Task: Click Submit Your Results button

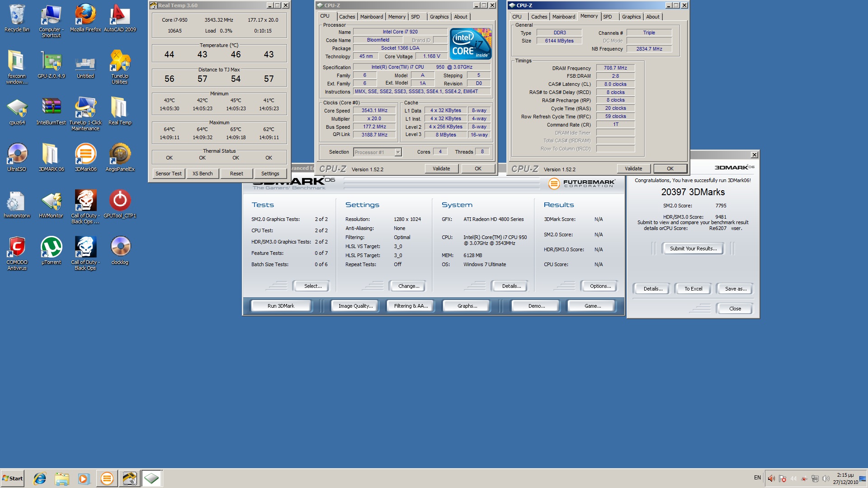Action: coord(693,249)
